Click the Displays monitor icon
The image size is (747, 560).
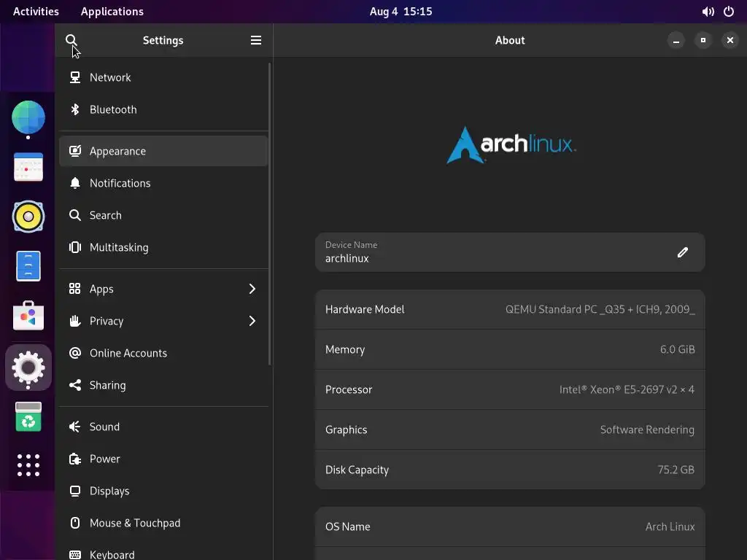pyautogui.click(x=75, y=491)
